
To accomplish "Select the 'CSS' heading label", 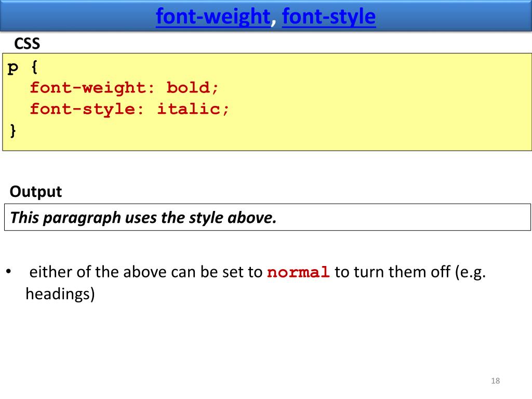I will pyautogui.click(x=27, y=44).
